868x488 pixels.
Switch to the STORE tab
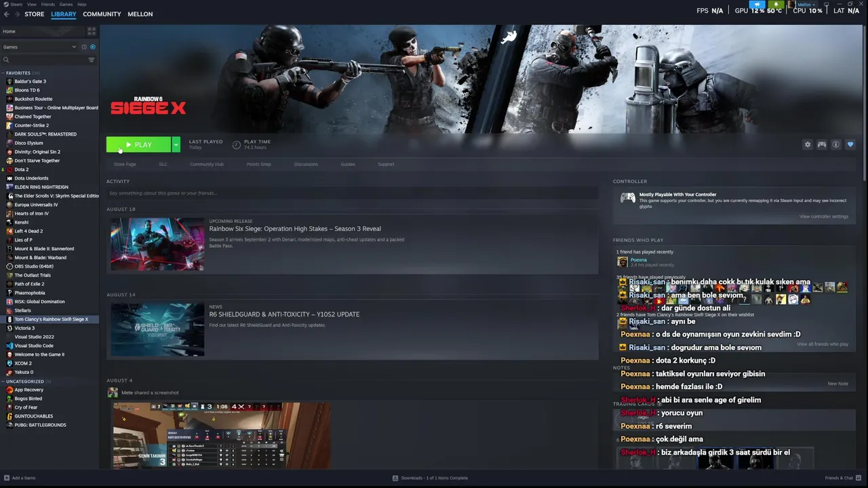click(x=35, y=14)
